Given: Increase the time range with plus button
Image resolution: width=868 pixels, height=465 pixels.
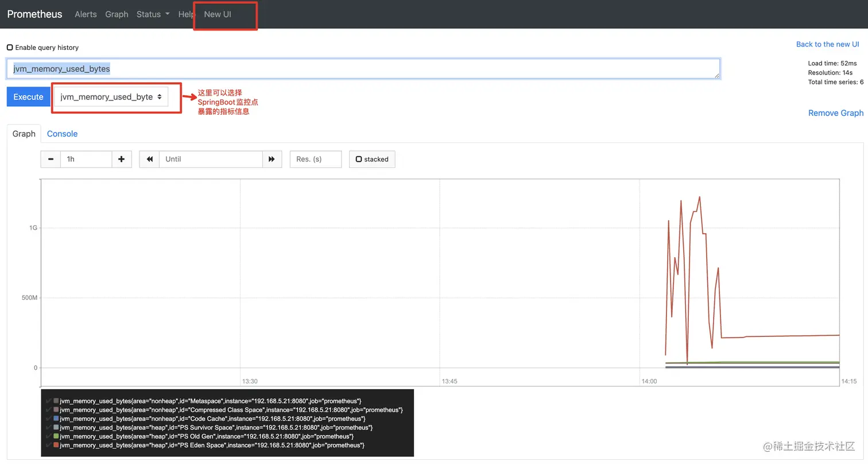Looking at the screenshot, I should coord(121,159).
